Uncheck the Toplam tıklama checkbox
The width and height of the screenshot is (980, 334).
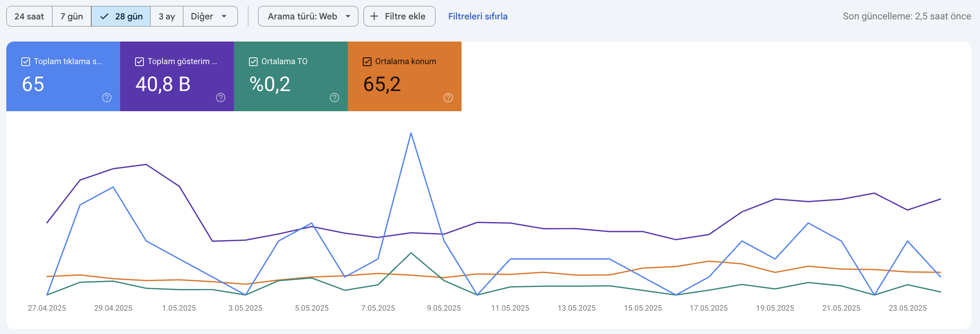pos(26,62)
